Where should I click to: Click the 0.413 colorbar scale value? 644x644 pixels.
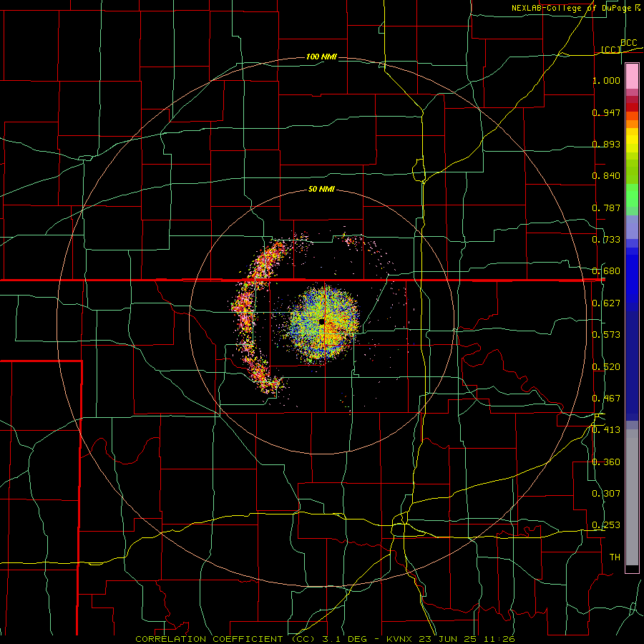click(x=606, y=430)
